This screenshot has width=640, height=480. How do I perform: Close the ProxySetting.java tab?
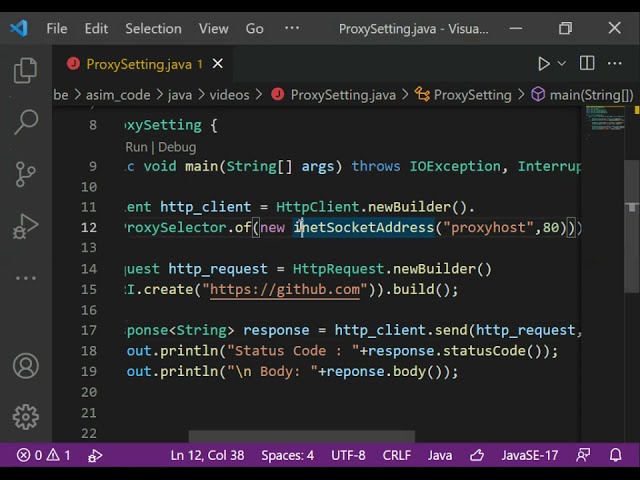[x=218, y=64]
